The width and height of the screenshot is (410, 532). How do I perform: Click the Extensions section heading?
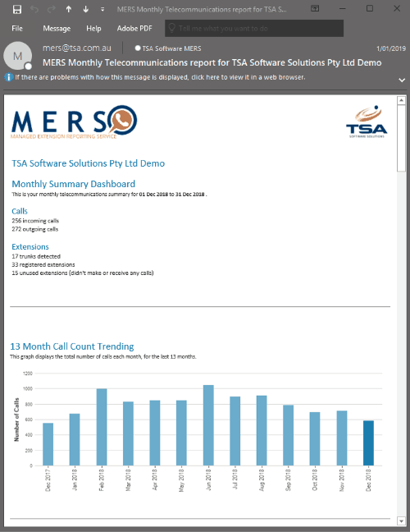coord(30,246)
